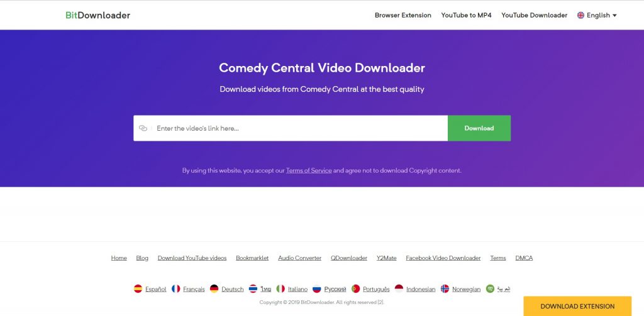Focus the video link input field
This screenshot has width=644, height=316.
pyautogui.click(x=291, y=128)
